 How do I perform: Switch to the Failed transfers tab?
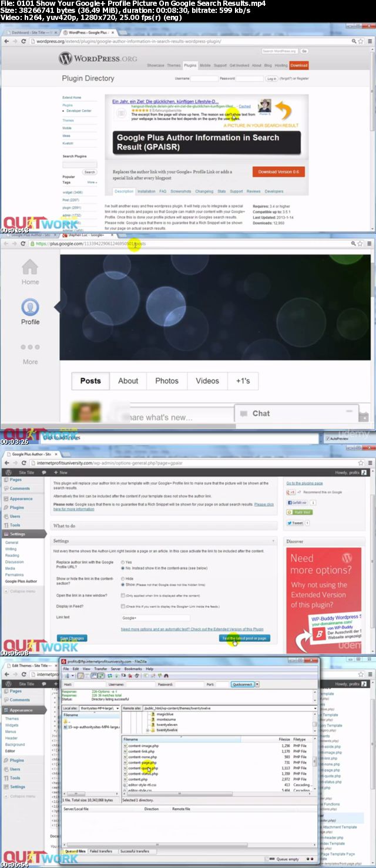click(101, 851)
